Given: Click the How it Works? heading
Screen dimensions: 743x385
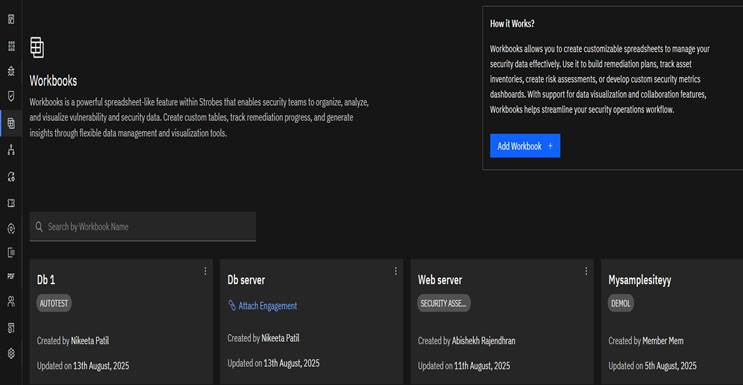Looking at the screenshot, I should [512, 24].
